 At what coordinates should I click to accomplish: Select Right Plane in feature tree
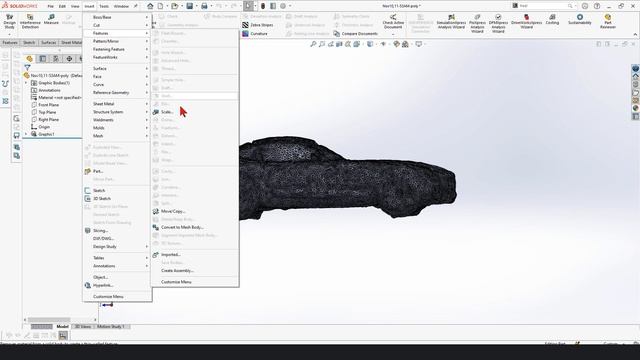tap(49, 120)
